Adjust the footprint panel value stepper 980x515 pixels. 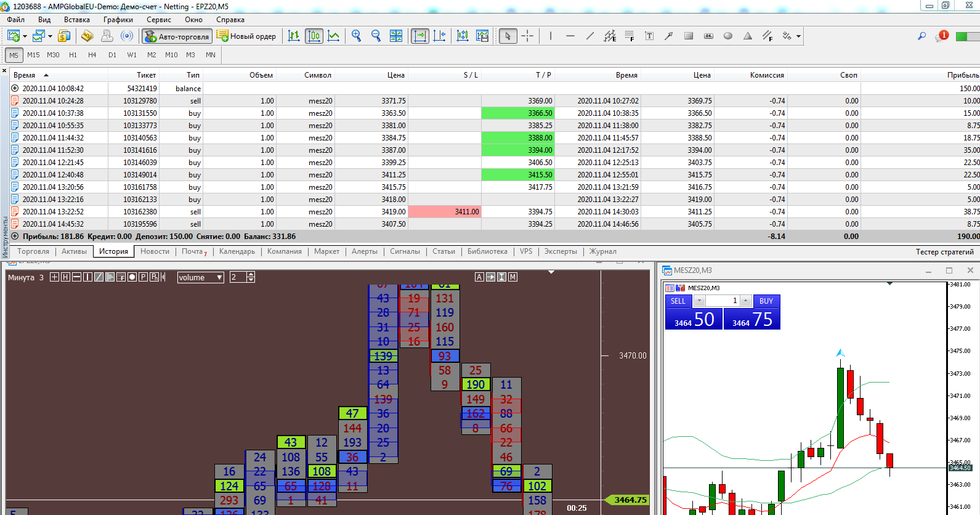click(x=251, y=277)
